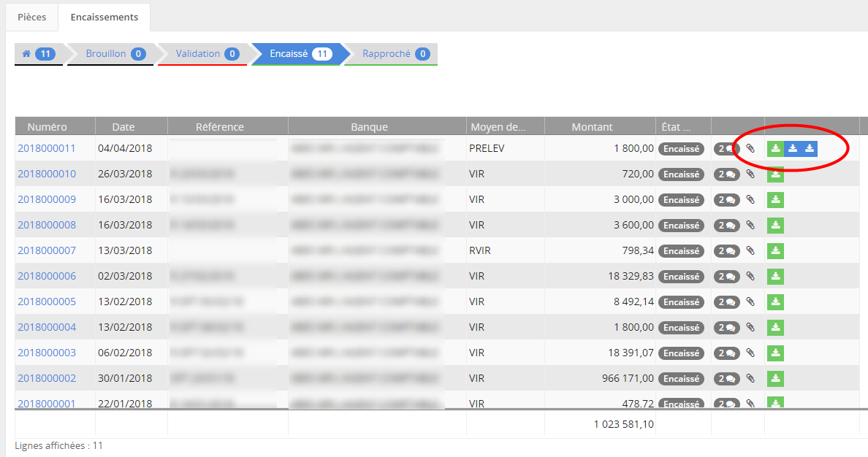The height and width of the screenshot is (457, 868).
Task: Open encaissement link 2018000011
Action: [47, 148]
